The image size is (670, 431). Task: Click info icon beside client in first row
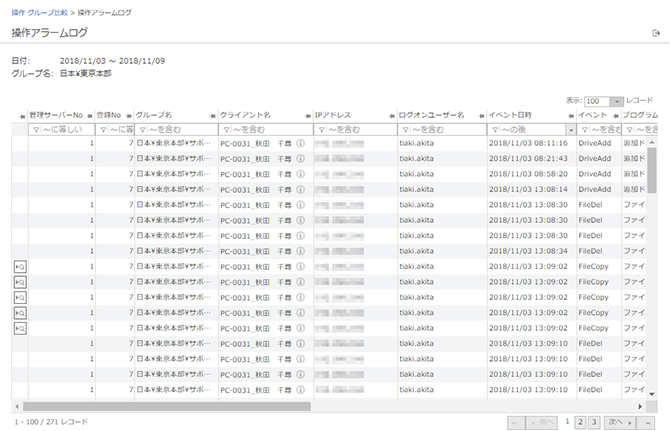point(300,144)
